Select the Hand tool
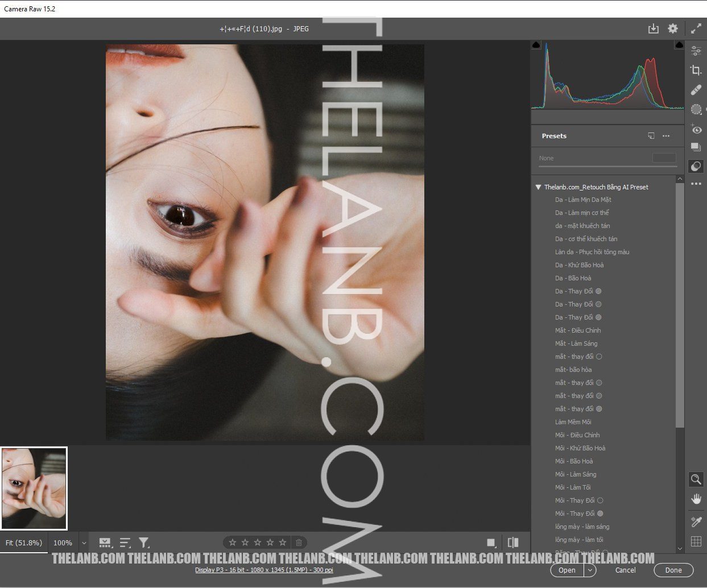The image size is (707, 588). coord(696,499)
